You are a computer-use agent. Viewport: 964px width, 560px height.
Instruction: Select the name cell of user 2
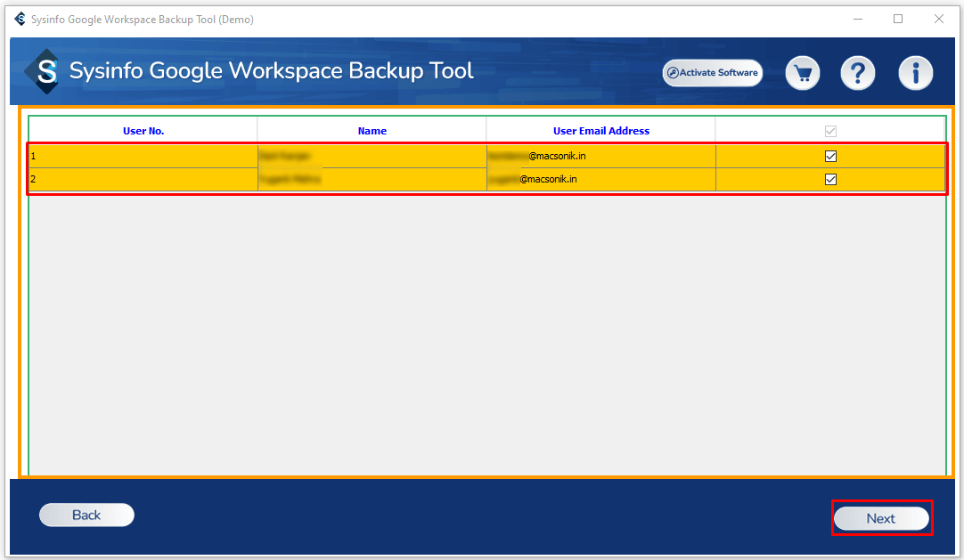[372, 179]
